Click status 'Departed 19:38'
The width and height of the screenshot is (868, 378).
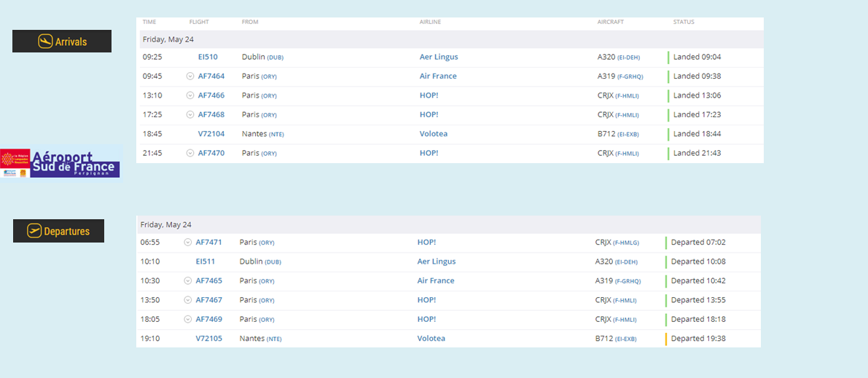(698, 339)
